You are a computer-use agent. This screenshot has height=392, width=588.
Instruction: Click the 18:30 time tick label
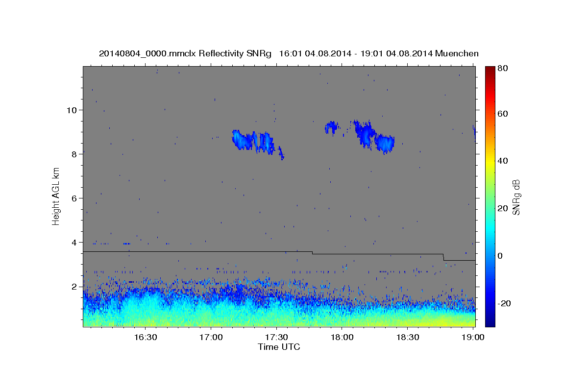(407, 337)
